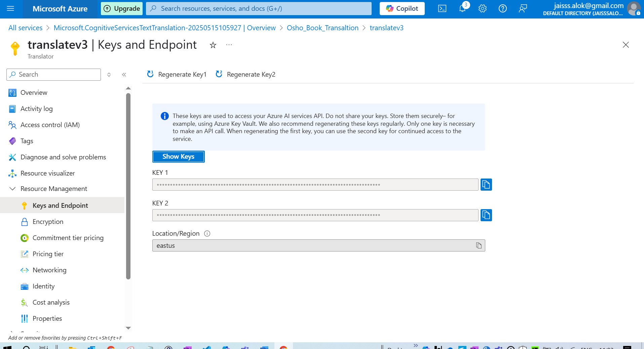Add translatev3 to favorites with the star
Viewport: 644px width, 349px height.
[213, 45]
